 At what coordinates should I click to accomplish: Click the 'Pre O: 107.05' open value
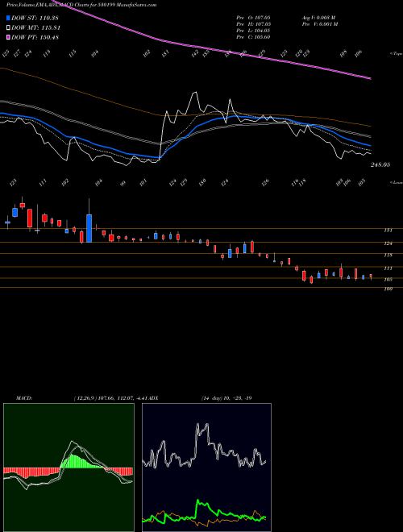253,18
